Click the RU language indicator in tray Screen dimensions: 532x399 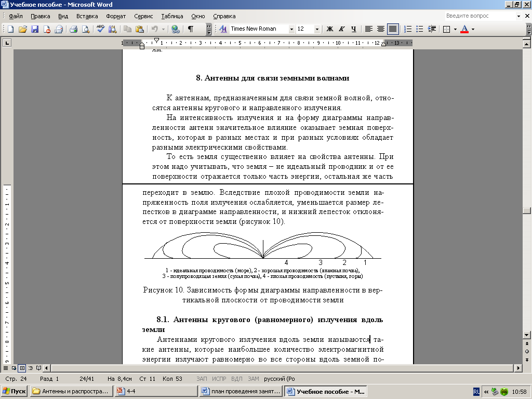tap(476, 392)
